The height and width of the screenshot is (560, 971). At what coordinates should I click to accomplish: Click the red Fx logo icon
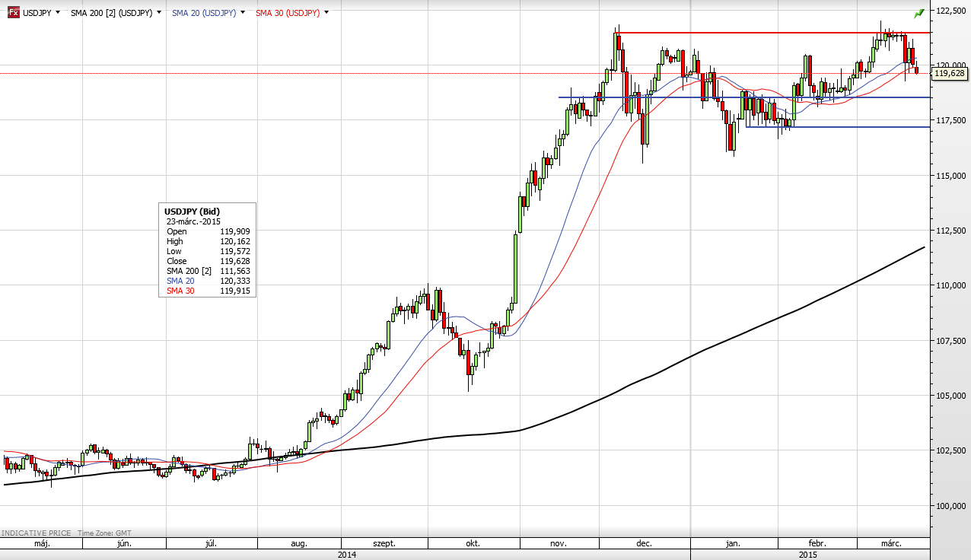coord(13,12)
